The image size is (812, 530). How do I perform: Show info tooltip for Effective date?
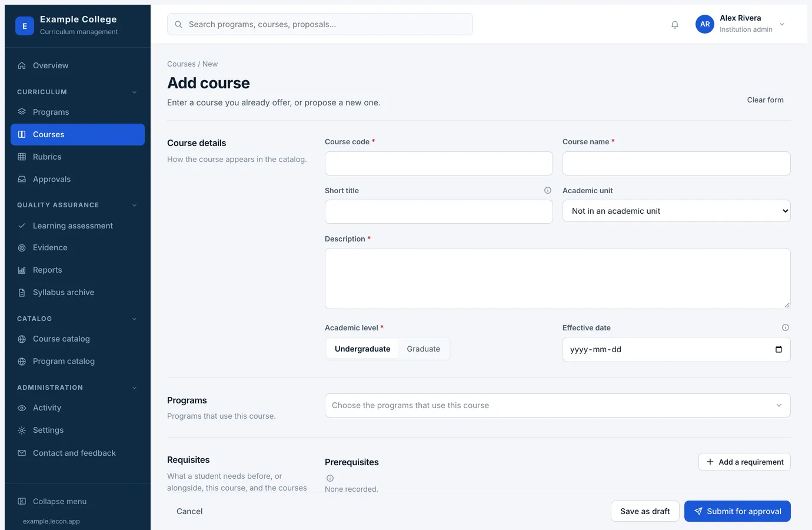pyautogui.click(x=785, y=327)
